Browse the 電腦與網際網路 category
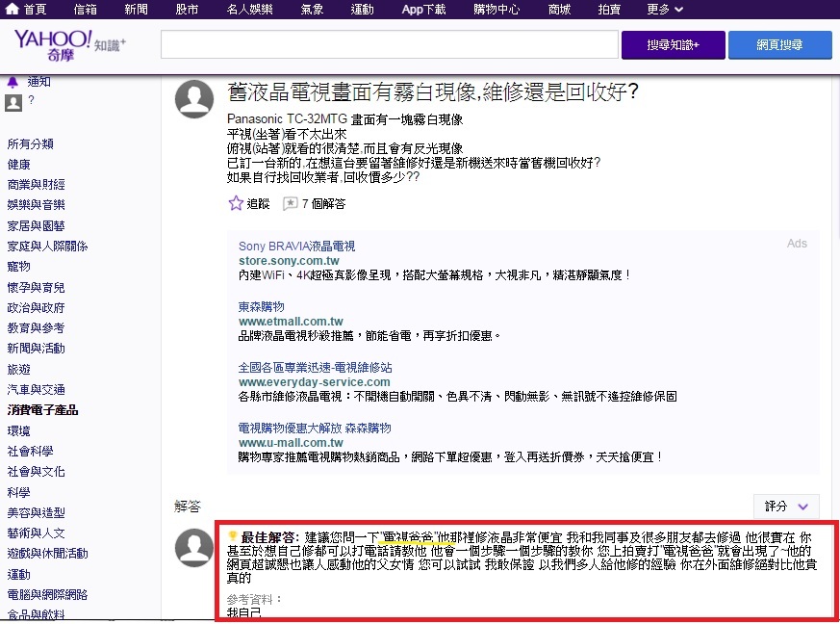This screenshot has width=840, height=624. [47, 594]
